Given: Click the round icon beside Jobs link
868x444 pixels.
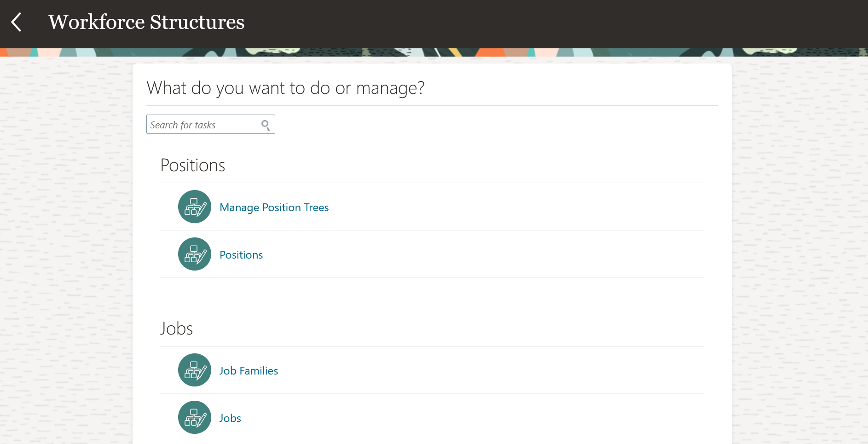Looking at the screenshot, I should click(195, 417).
